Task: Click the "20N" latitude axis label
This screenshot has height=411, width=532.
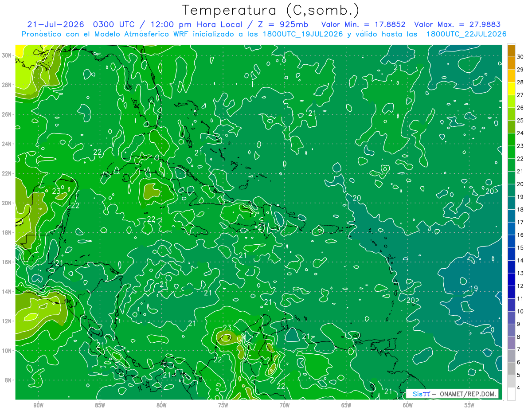Action: coord(8,203)
